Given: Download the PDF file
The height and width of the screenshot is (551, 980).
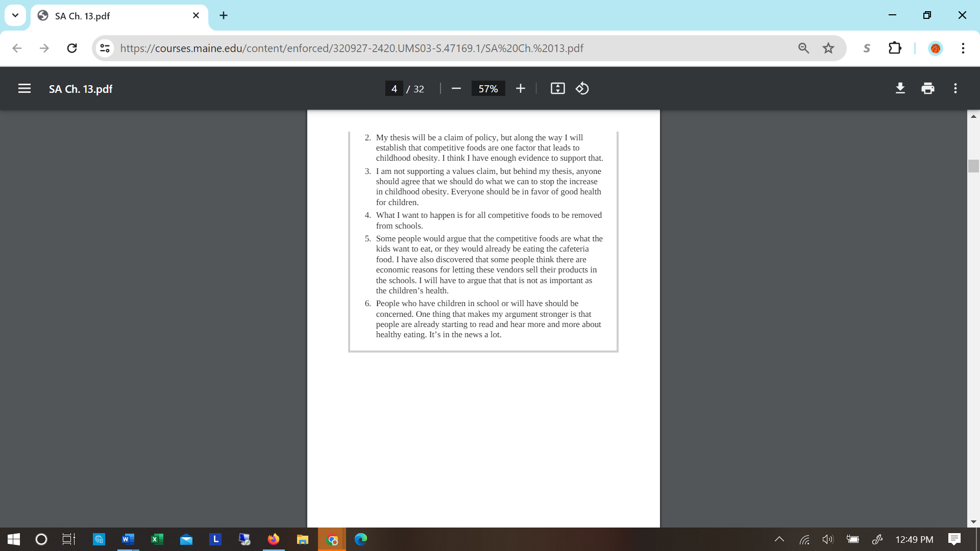Looking at the screenshot, I should (900, 89).
